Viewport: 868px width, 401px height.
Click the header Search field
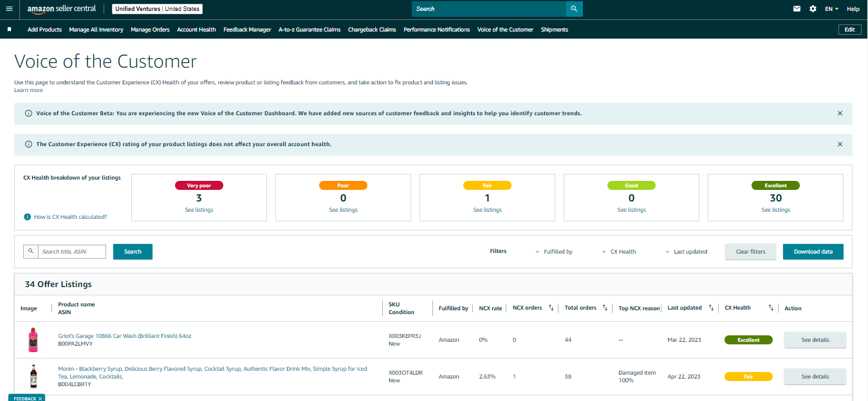(x=489, y=9)
